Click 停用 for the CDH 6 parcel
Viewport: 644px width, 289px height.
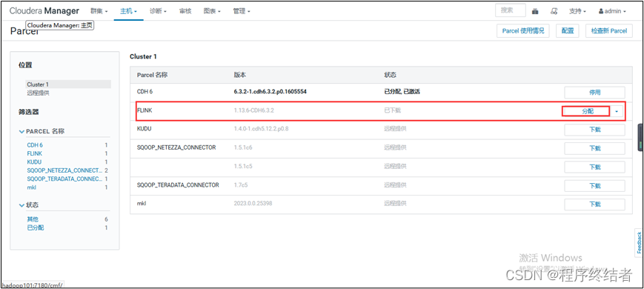[x=594, y=93]
